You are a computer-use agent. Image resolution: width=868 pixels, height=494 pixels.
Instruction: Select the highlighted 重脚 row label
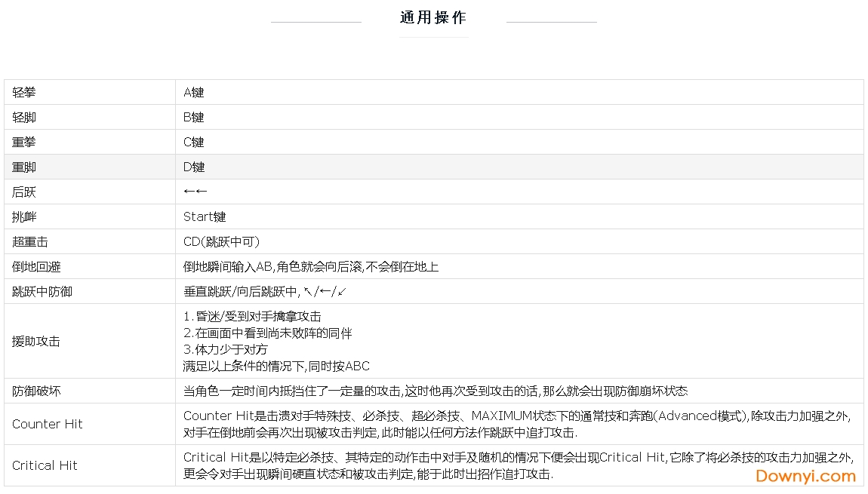click(x=24, y=167)
